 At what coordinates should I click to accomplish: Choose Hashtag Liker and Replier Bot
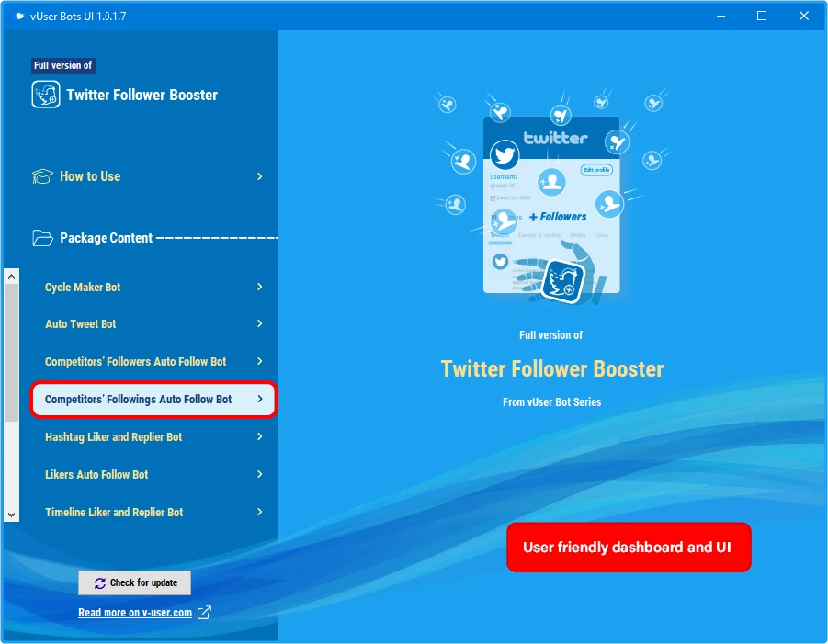point(153,436)
